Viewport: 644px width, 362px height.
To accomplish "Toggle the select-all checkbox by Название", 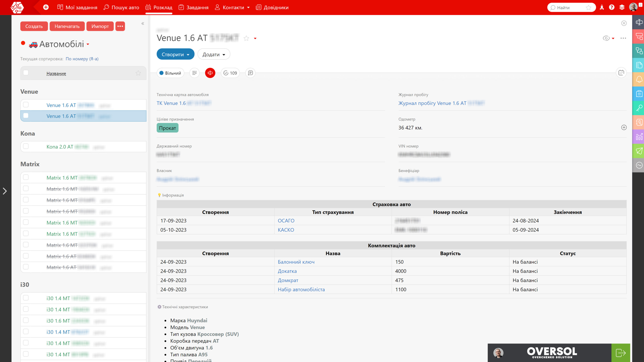I will (26, 73).
